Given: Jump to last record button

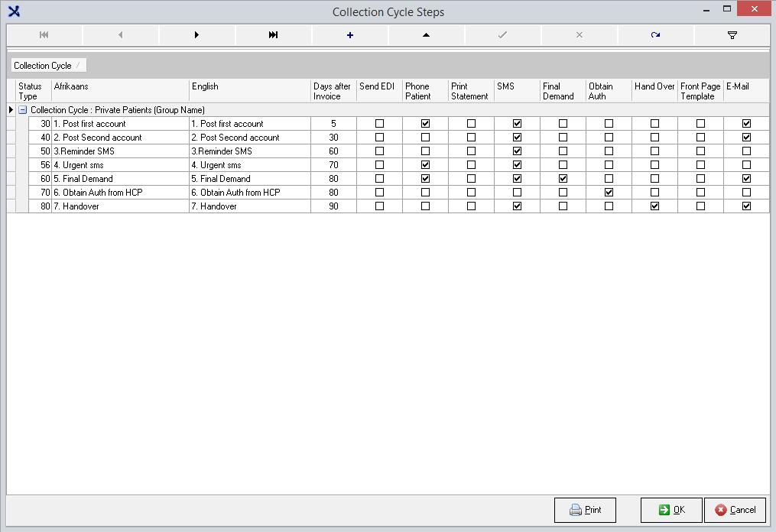Looking at the screenshot, I should [273, 35].
